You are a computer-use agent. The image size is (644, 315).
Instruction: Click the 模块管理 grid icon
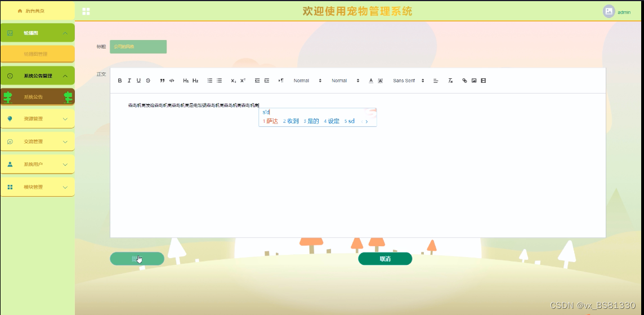(x=10, y=187)
